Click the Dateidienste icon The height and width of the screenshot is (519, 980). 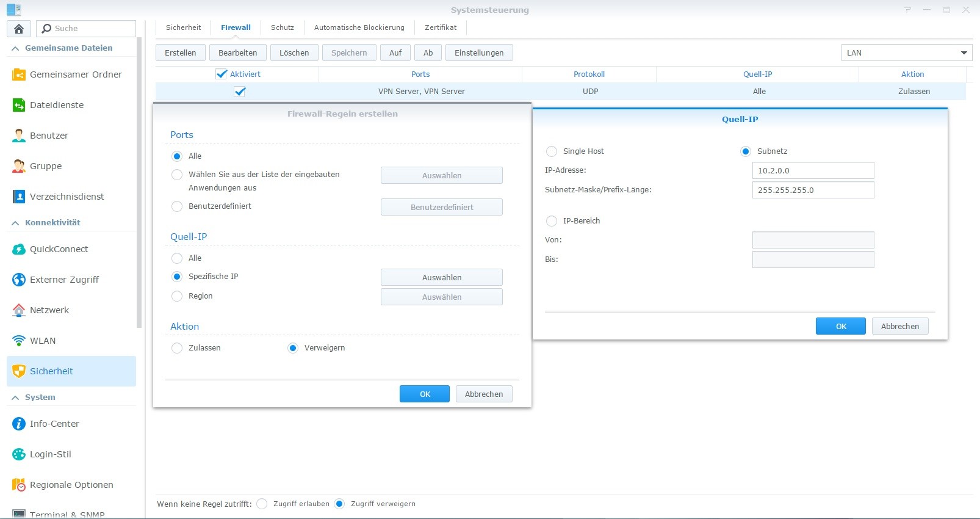(19, 105)
